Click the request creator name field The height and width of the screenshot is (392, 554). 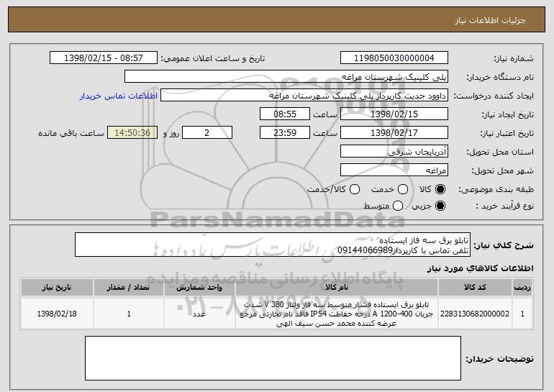coord(303,95)
